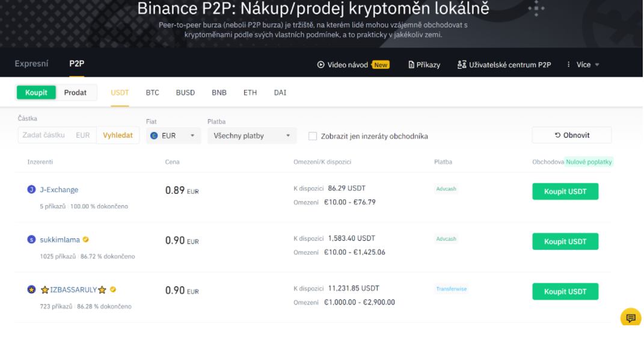The image size is (644, 348).
Task: Click the EUR currency flag icon
Action: coord(154,135)
